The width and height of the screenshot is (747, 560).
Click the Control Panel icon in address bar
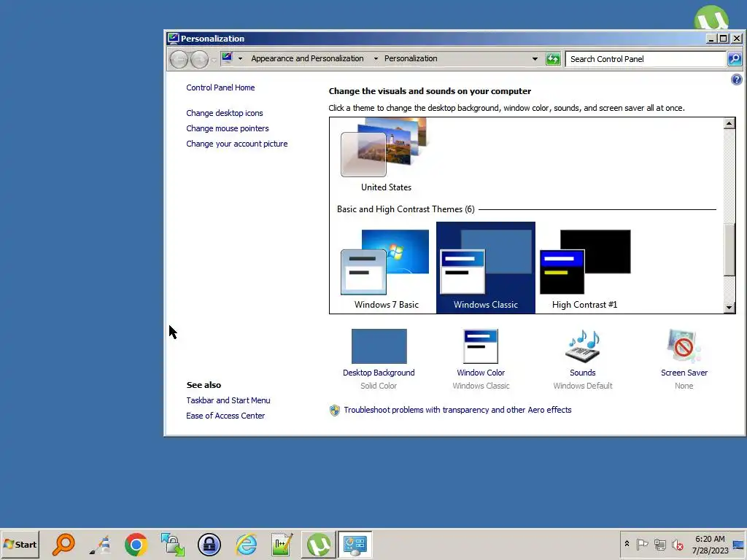228,58
